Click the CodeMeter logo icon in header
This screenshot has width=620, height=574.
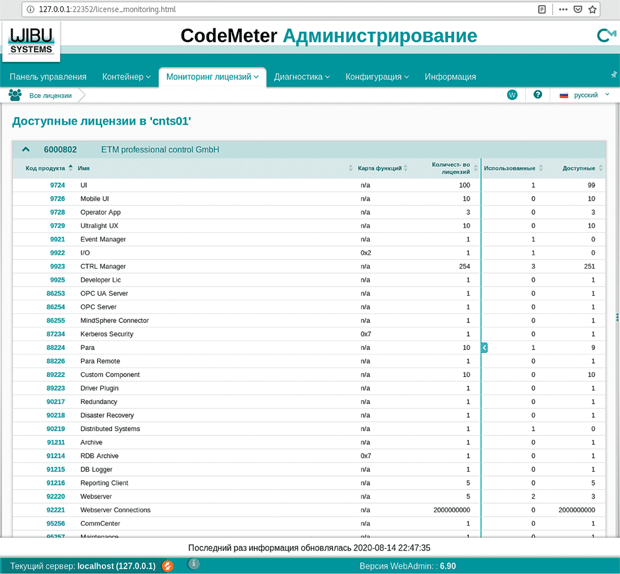click(x=606, y=35)
